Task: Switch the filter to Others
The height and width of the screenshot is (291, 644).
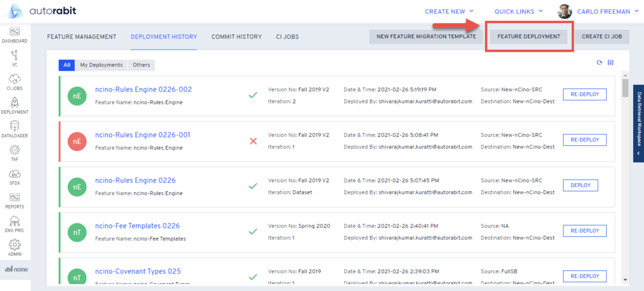Action: click(x=141, y=64)
